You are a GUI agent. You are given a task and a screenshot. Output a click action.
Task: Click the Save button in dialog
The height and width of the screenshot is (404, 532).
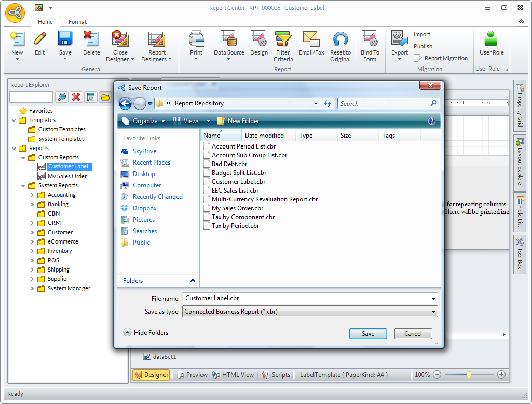pyautogui.click(x=368, y=334)
